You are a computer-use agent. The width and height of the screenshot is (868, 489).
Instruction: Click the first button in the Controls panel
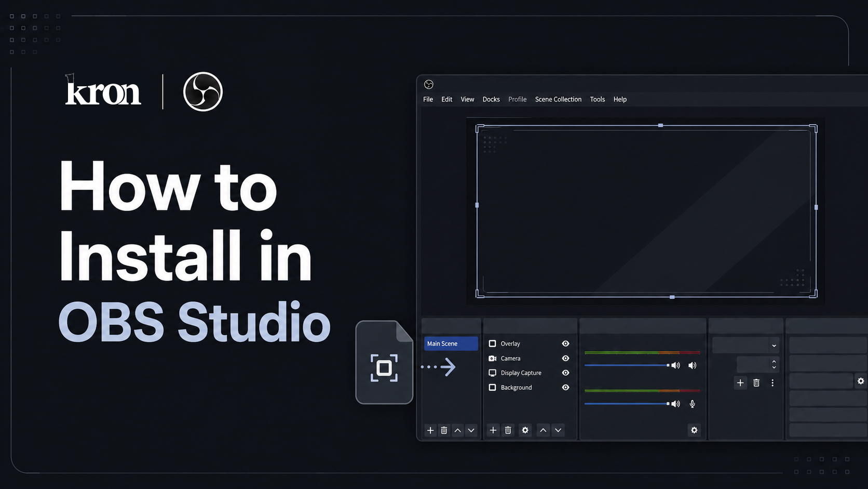pos(828,345)
